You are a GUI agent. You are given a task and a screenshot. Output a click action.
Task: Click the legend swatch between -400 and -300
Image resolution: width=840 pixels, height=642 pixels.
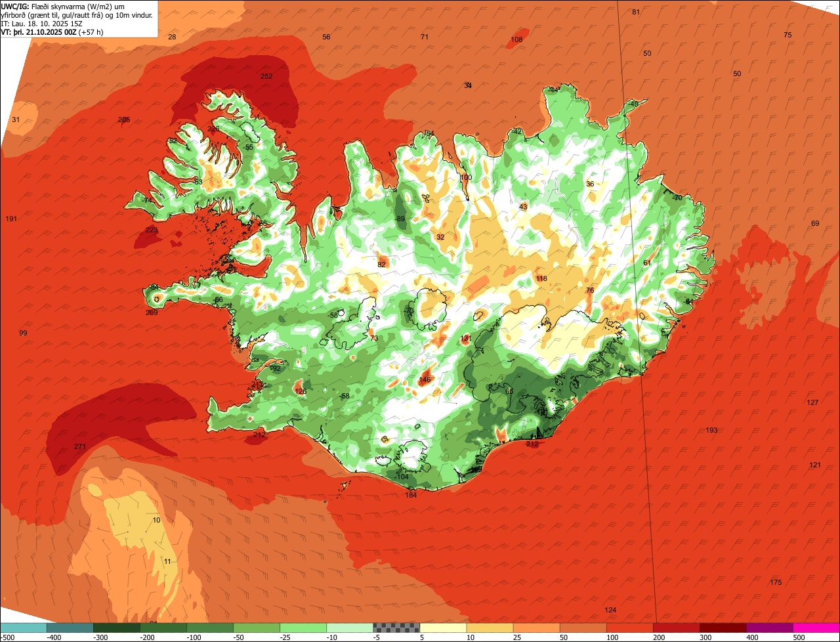coord(70,628)
